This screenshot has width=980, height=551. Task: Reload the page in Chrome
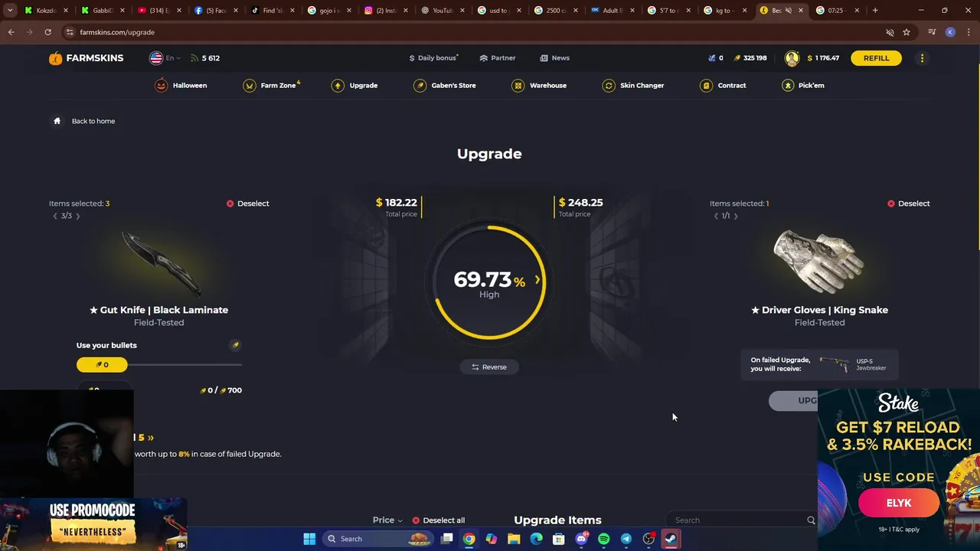pyautogui.click(x=47, y=32)
